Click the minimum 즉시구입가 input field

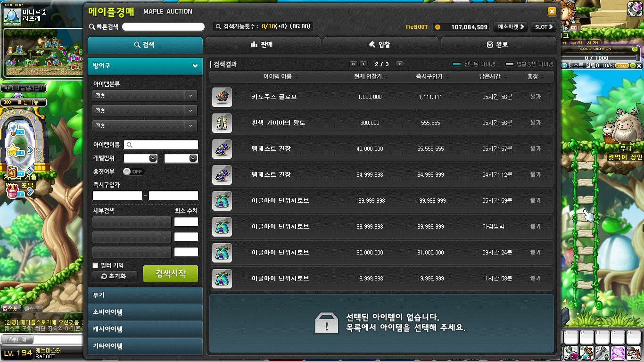117,196
